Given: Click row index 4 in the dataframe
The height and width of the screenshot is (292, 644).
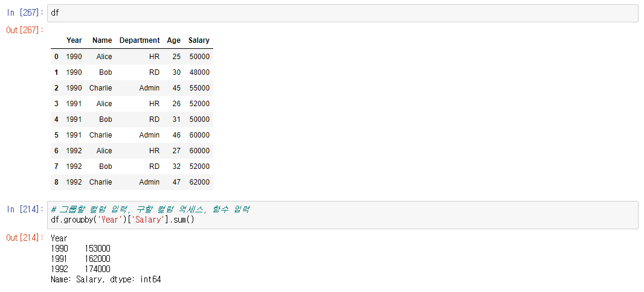Looking at the screenshot, I should coord(56,119).
